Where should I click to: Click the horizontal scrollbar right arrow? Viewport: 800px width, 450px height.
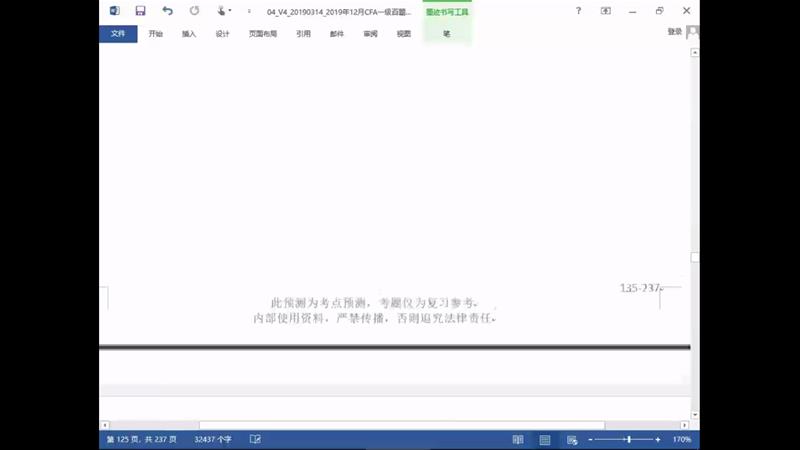click(x=685, y=425)
